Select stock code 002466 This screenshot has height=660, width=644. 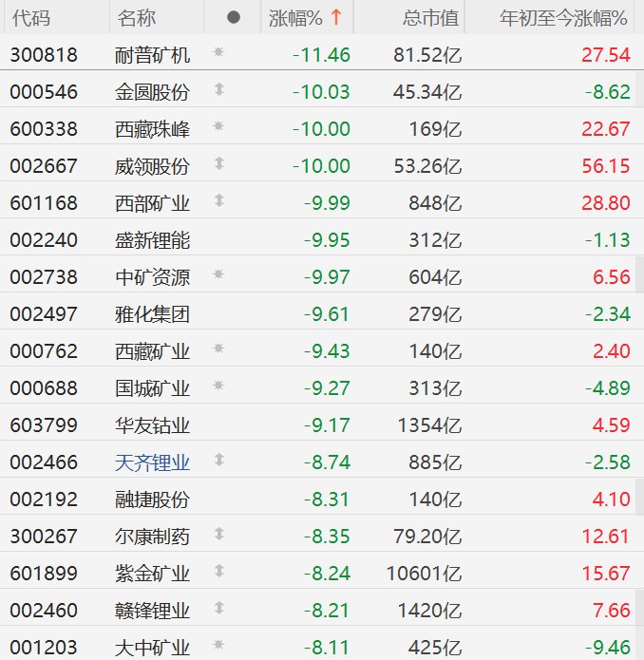point(44,462)
